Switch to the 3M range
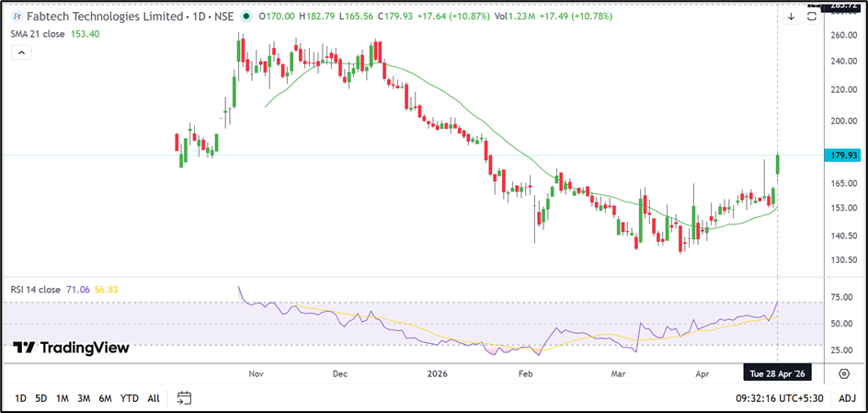Viewport: 868px width, 413px height. tap(84, 398)
